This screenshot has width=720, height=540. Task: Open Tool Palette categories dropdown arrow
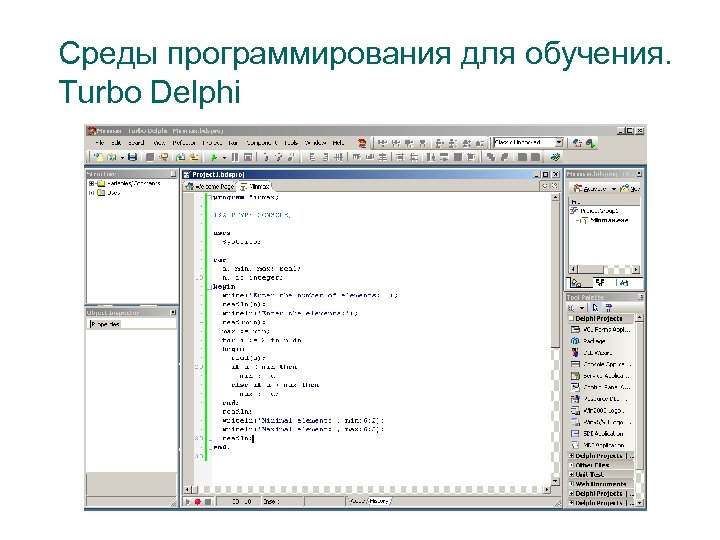click(x=582, y=308)
